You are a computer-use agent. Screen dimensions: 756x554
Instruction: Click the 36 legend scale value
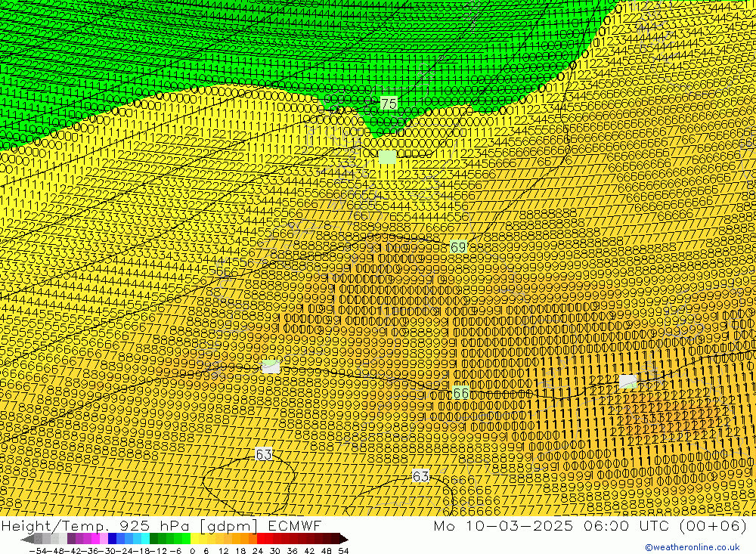292,551
